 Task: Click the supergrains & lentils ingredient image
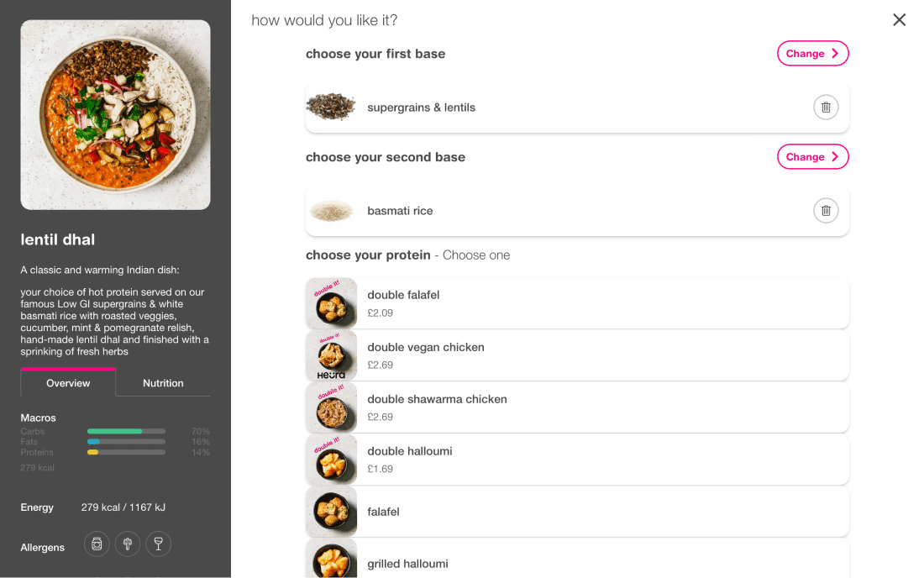click(331, 108)
